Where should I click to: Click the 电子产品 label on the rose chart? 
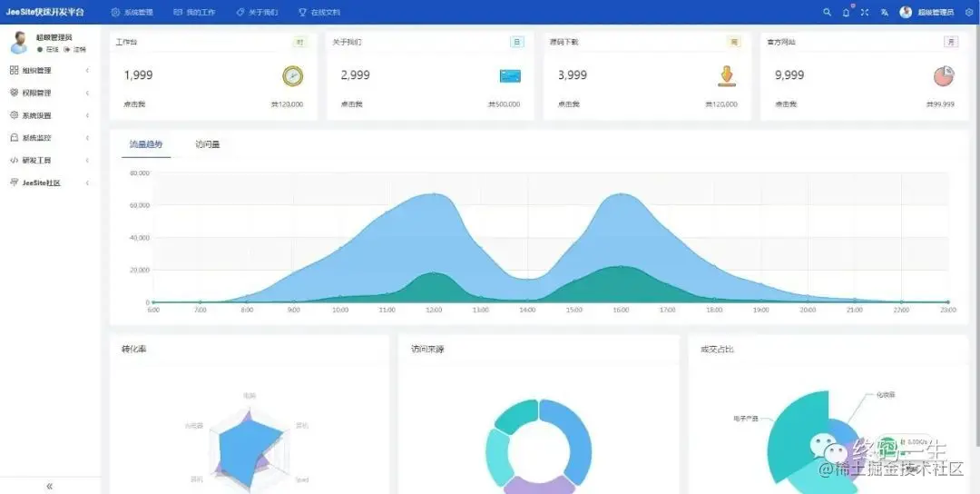[746, 419]
